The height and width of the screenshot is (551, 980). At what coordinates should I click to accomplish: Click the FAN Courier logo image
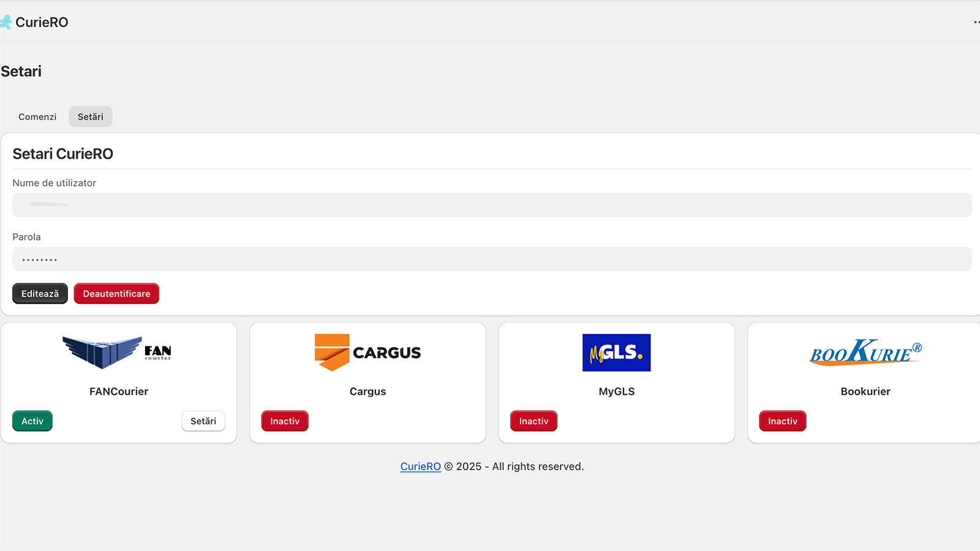click(118, 352)
